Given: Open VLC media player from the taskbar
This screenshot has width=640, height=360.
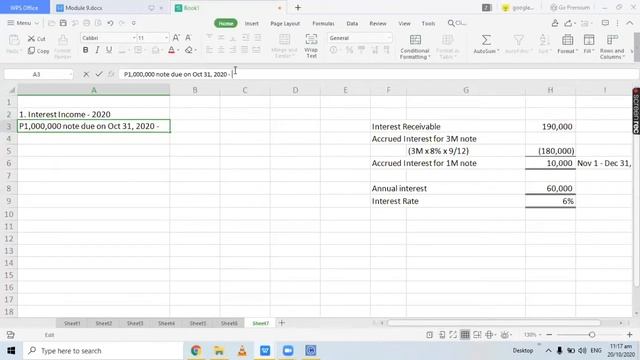Looking at the screenshot, I should 242,351.
